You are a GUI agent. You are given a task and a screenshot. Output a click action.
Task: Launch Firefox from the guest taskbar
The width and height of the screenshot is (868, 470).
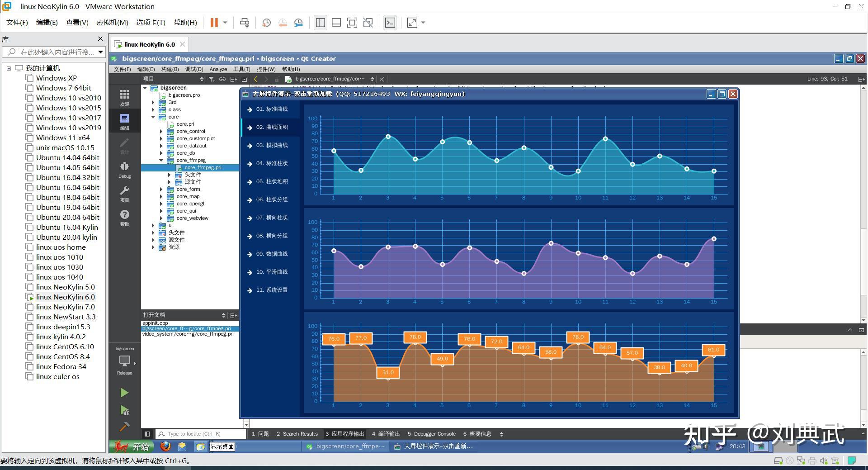[x=165, y=446]
